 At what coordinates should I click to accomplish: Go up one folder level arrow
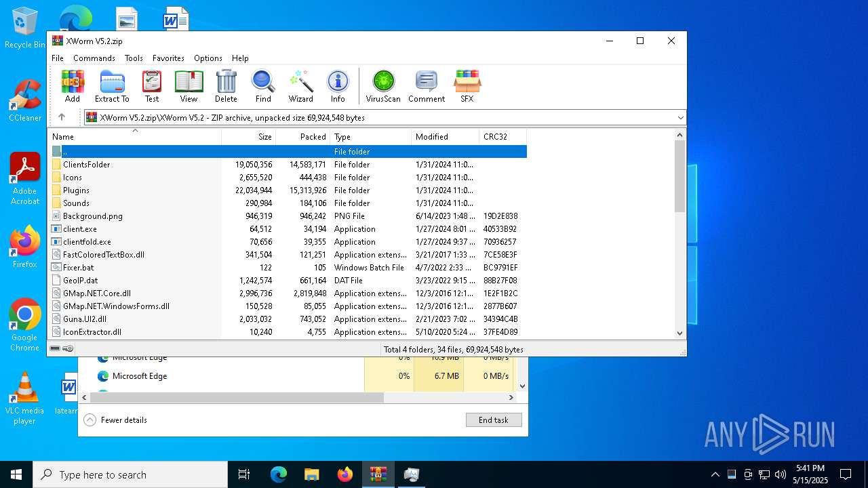point(62,117)
